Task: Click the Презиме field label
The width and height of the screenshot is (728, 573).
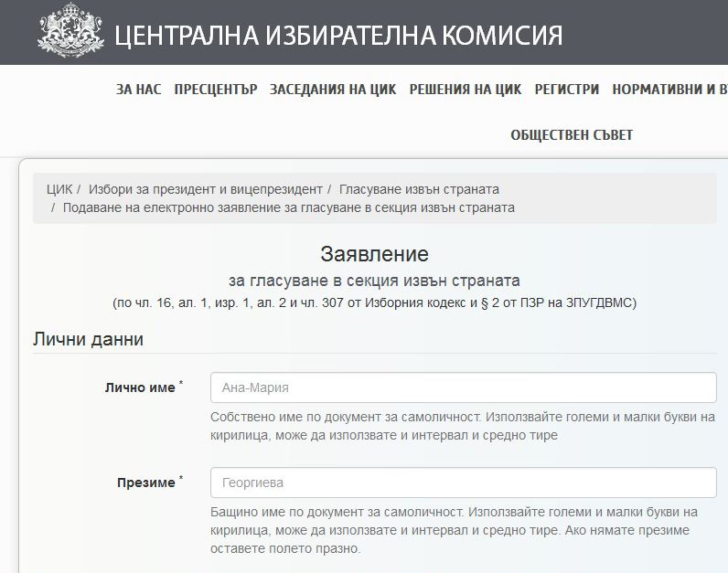Action: pos(145,483)
